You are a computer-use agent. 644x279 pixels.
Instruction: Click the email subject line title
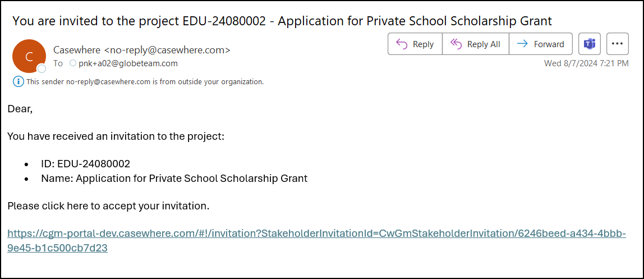(x=282, y=21)
